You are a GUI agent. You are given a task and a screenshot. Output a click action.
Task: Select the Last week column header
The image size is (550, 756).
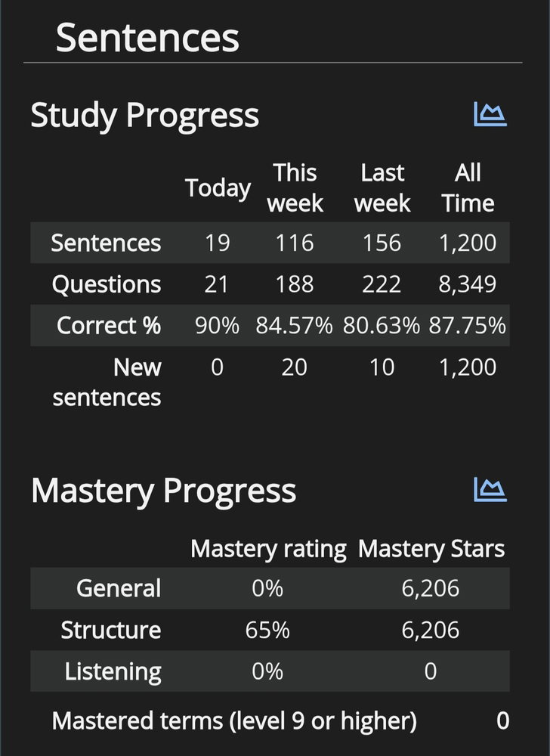pyautogui.click(x=382, y=188)
